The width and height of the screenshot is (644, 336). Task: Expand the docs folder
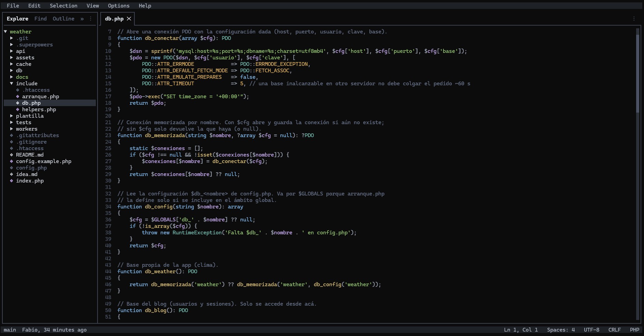pyautogui.click(x=12, y=77)
